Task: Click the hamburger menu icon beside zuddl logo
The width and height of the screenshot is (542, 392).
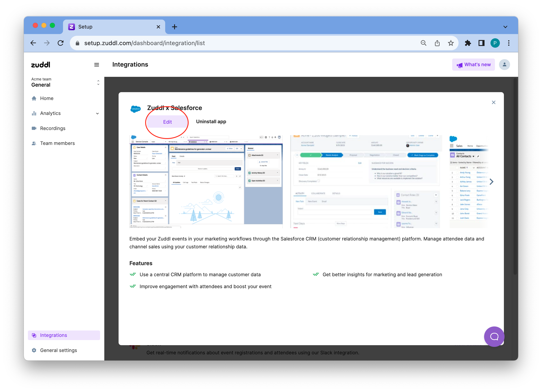Action: point(97,65)
